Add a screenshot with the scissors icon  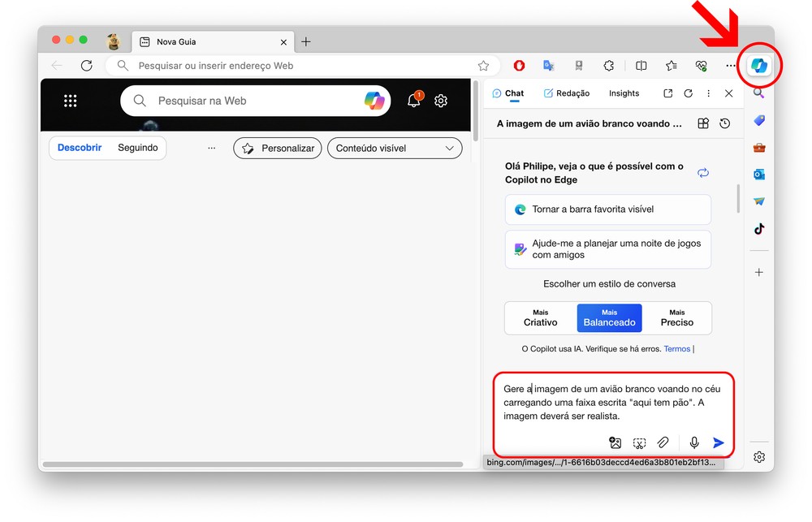point(639,442)
